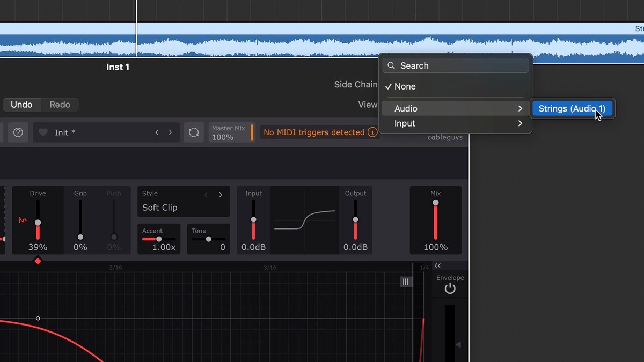This screenshot has height=362, width=644.
Task: Expand the Input submenu
Action: pyautogui.click(x=455, y=123)
